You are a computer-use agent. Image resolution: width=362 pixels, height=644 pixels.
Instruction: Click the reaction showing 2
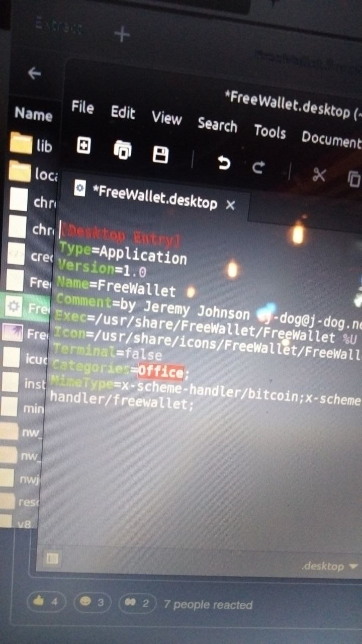coord(137,603)
